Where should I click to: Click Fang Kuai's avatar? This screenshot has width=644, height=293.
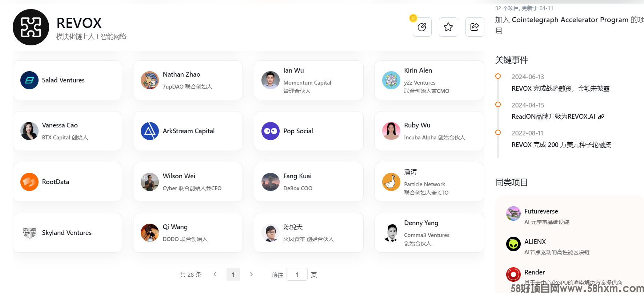271,182
